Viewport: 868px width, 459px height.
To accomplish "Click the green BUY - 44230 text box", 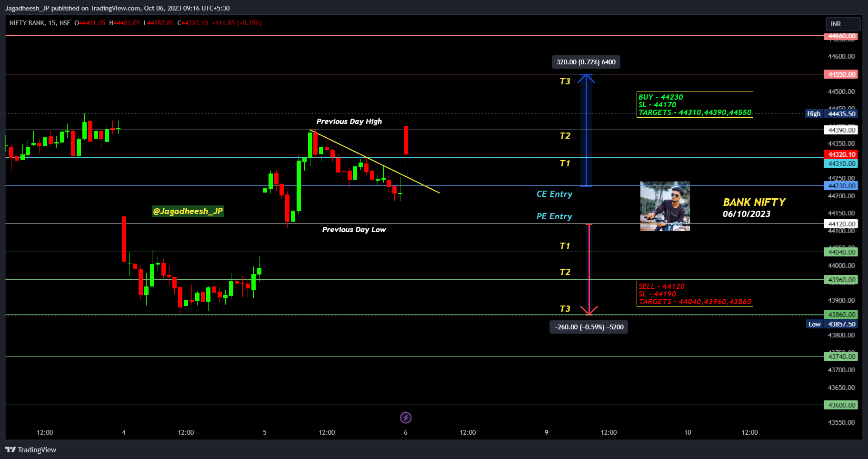I will pyautogui.click(x=695, y=104).
